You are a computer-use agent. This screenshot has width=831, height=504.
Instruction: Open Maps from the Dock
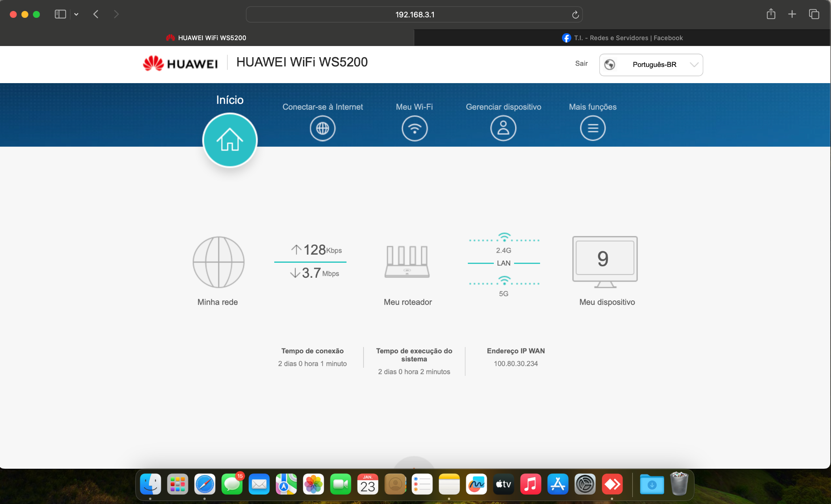tap(286, 484)
